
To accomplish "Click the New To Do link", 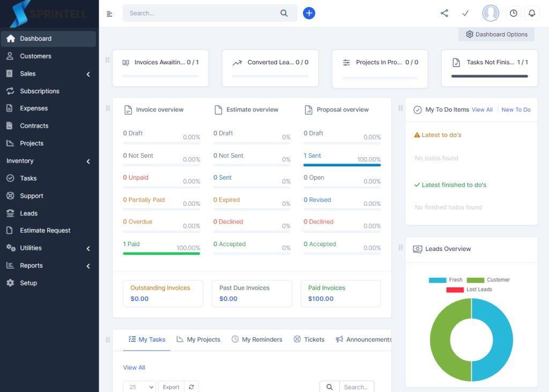I will (516, 109).
